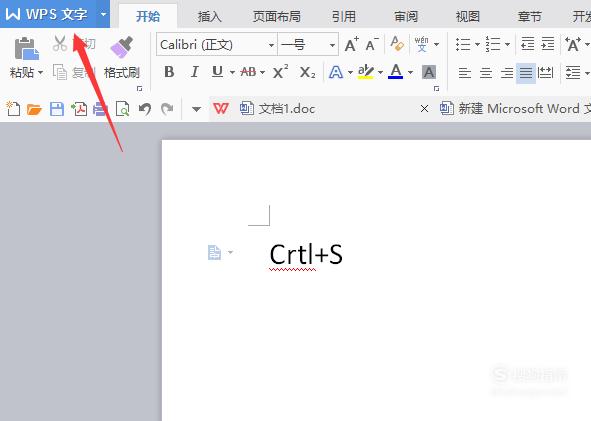
Task: Center align text
Action: [486, 72]
